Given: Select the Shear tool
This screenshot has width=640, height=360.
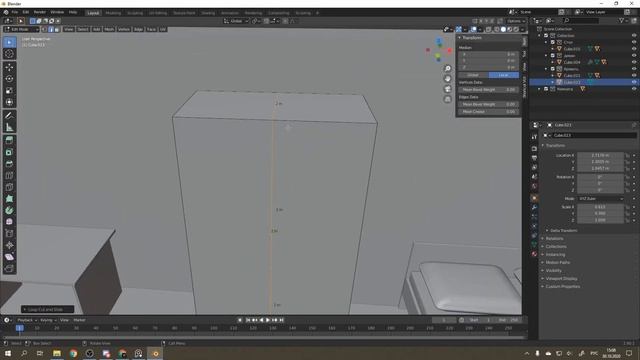Looking at the screenshot, I should (9, 257).
